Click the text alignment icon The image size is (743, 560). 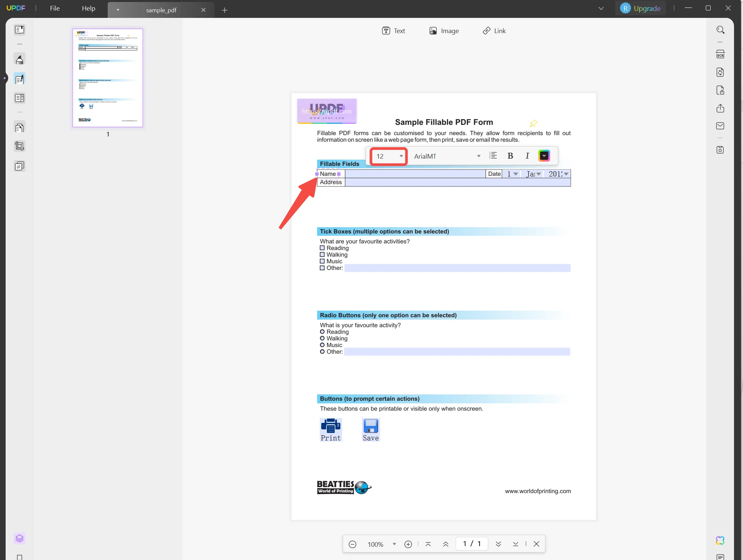[493, 156]
